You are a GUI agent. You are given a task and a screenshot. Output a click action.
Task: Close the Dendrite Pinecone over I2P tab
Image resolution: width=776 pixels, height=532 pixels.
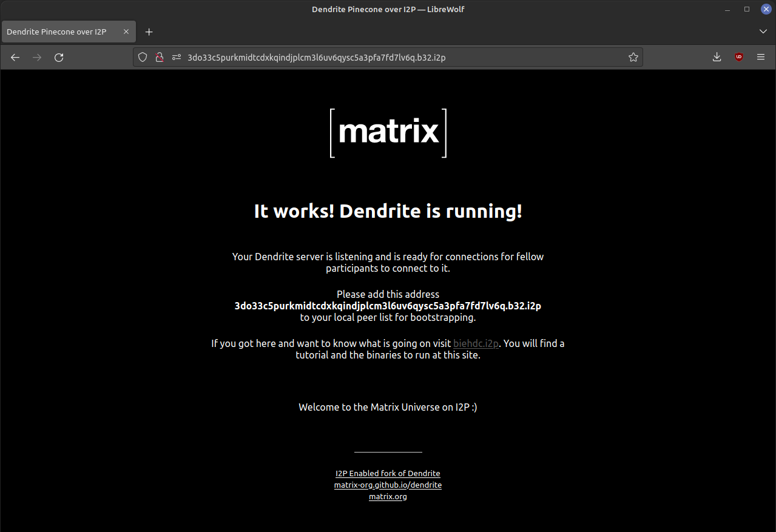pyautogui.click(x=126, y=32)
